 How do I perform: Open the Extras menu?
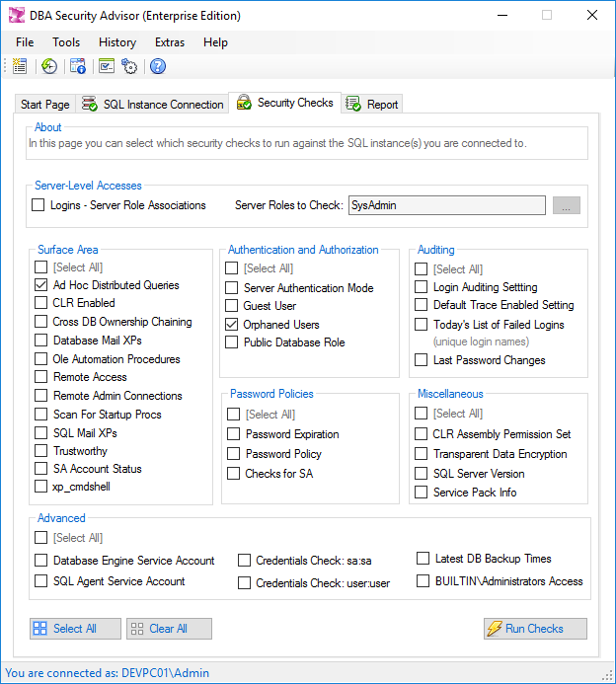coord(170,42)
